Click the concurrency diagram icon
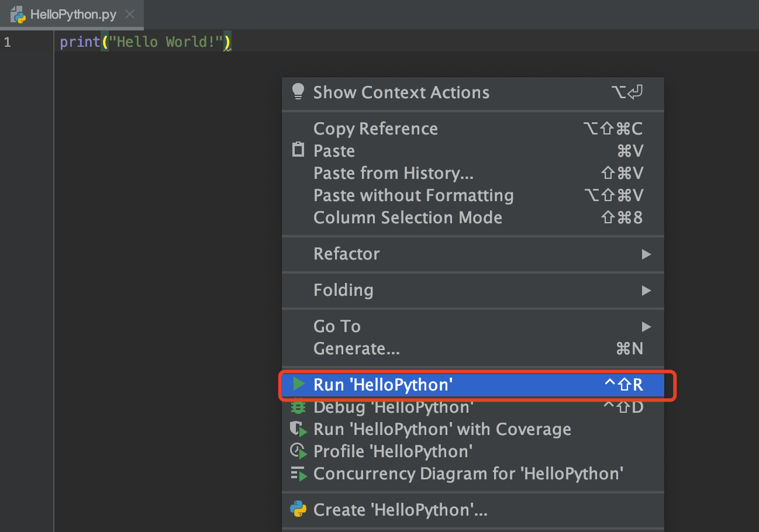The width and height of the screenshot is (759, 532). (298, 474)
